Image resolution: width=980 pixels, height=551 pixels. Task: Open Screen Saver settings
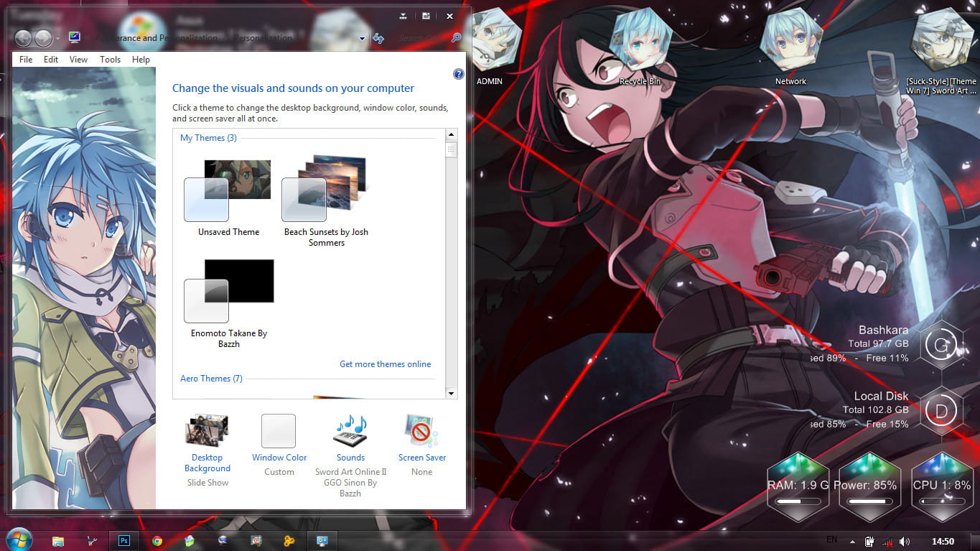click(421, 430)
